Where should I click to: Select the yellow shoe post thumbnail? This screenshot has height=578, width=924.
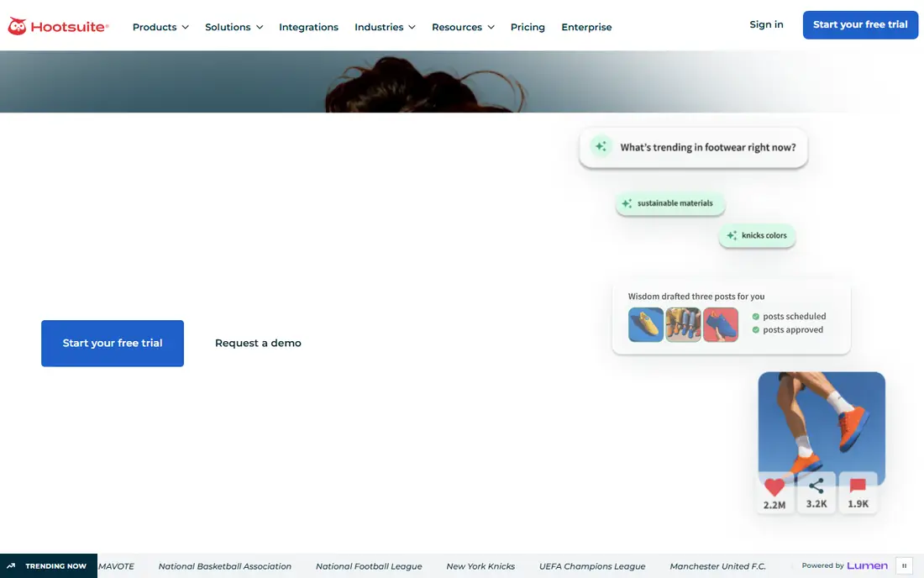[x=646, y=324]
